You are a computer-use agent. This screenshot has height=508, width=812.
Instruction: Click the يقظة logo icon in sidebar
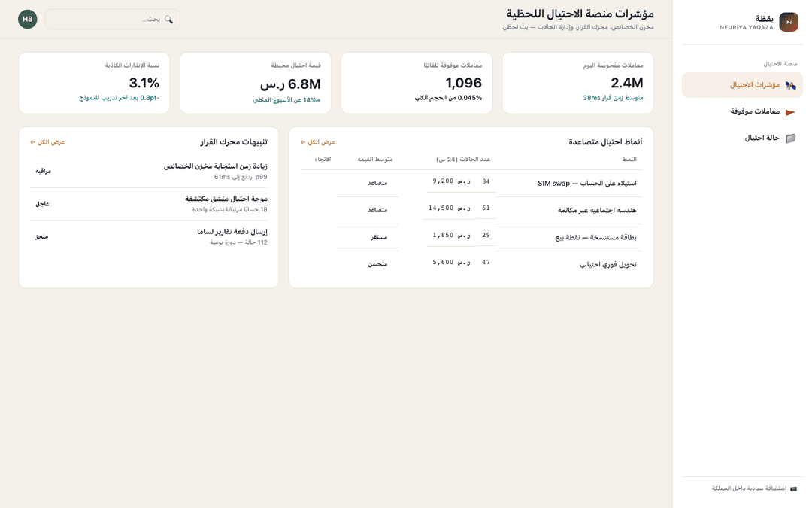(x=788, y=23)
